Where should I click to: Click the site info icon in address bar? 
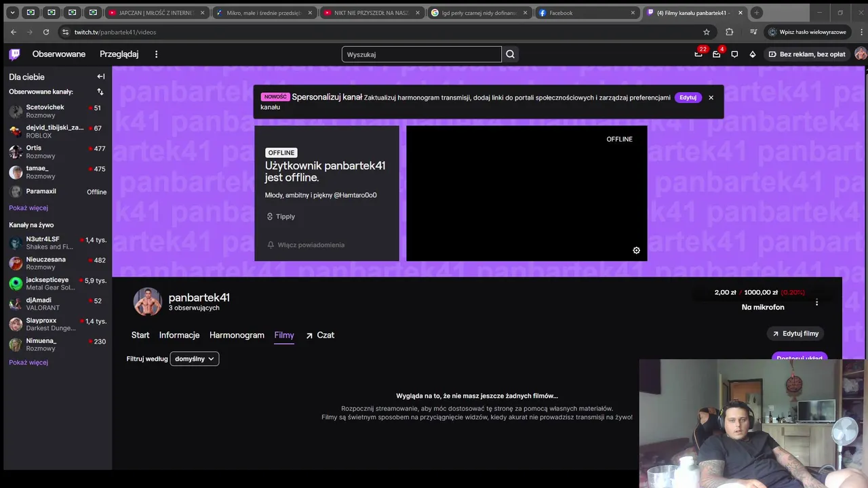pos(65,32)
